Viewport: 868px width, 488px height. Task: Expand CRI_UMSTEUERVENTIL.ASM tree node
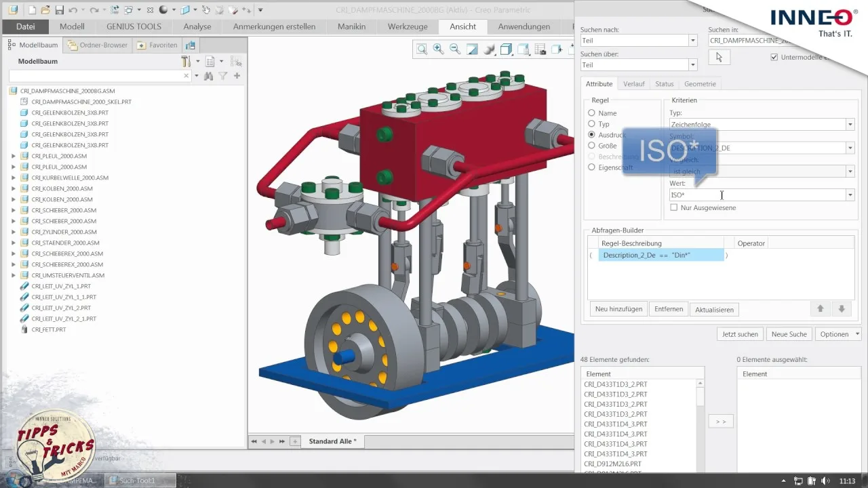coord(14,275)
